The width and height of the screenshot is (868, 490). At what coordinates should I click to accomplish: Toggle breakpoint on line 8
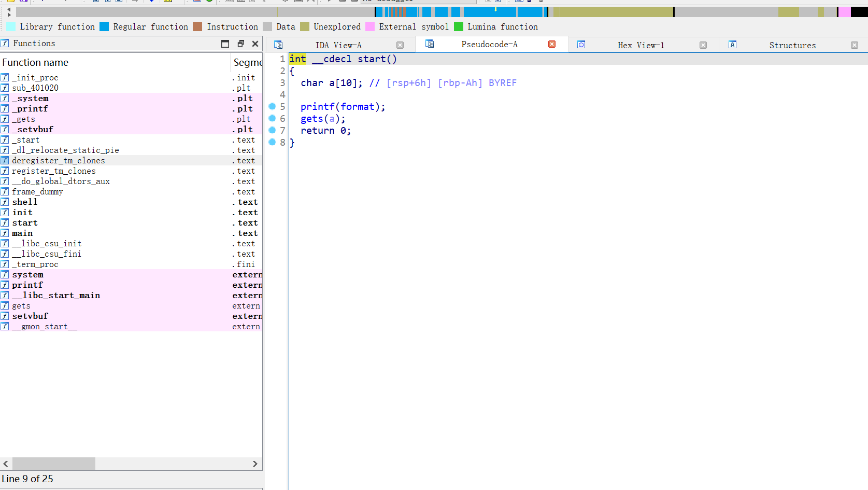(x=272, y=142)
